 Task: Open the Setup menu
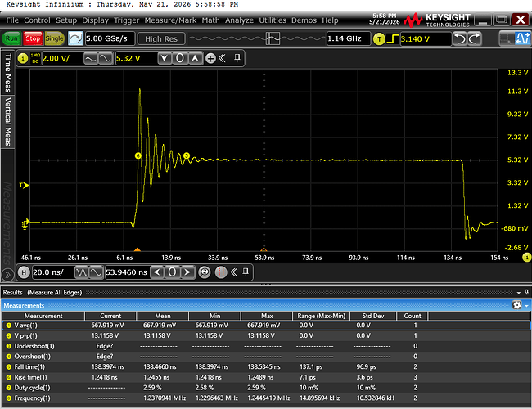coord(66,20)
